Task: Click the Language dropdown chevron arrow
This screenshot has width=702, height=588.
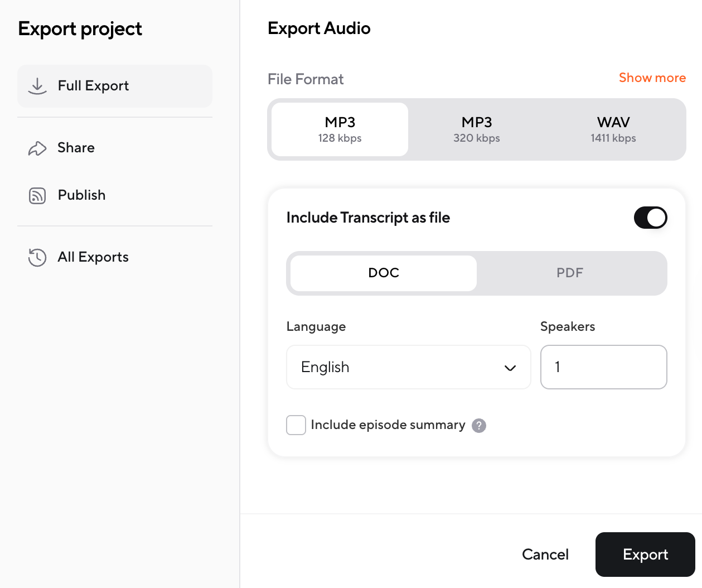Action: [510, 368]
